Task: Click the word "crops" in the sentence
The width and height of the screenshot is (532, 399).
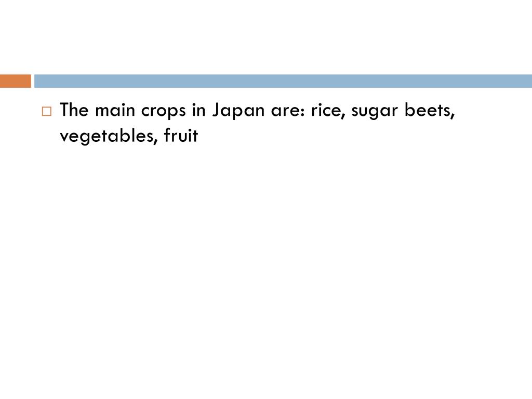Action: click(x=163, y=111)
